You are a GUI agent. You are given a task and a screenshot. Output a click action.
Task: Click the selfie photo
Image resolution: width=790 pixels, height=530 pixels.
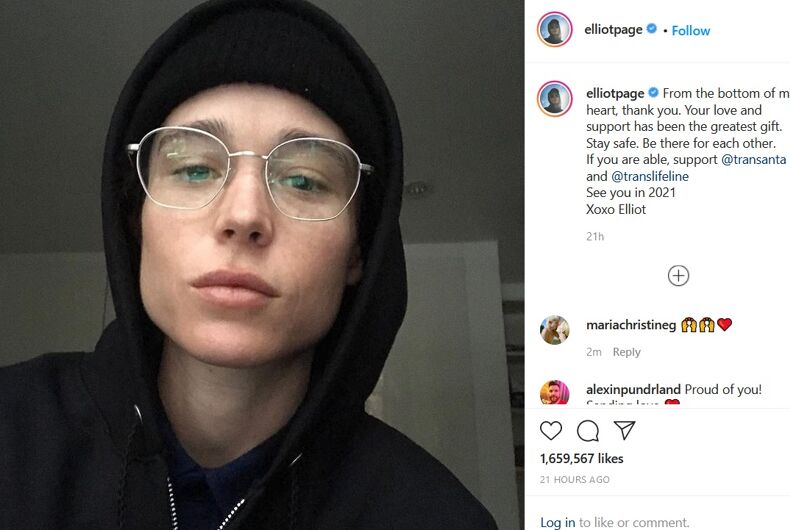(x=262, y=265)
